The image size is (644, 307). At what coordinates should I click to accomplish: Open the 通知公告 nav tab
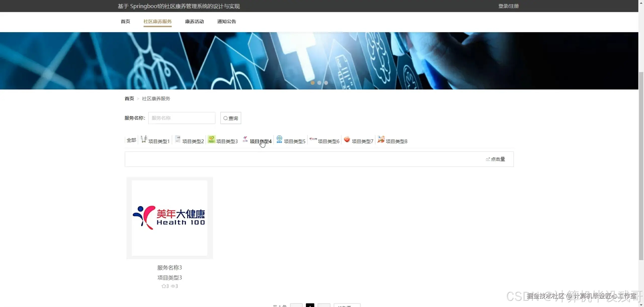pyautogui.click(x=226, y=22)
